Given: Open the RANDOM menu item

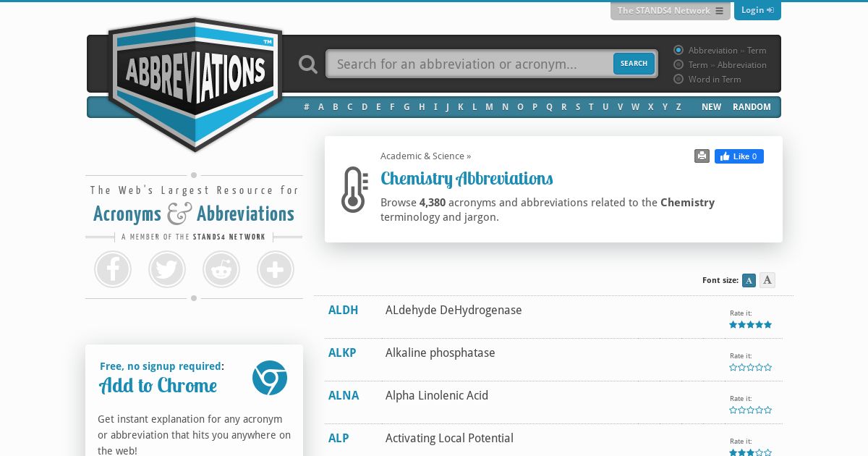Looking at the screenshot, I should coord(752,107).
